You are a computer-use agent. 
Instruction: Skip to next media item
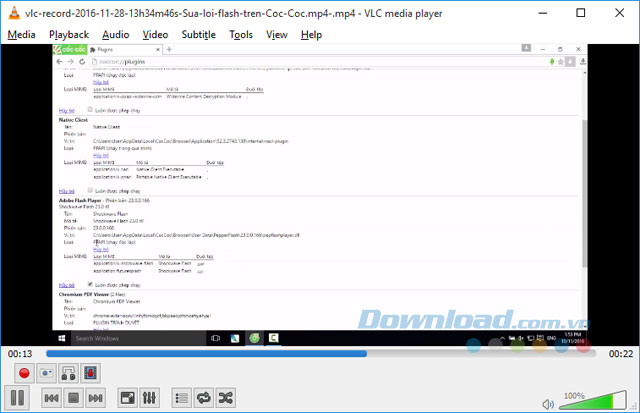point(96,397)
